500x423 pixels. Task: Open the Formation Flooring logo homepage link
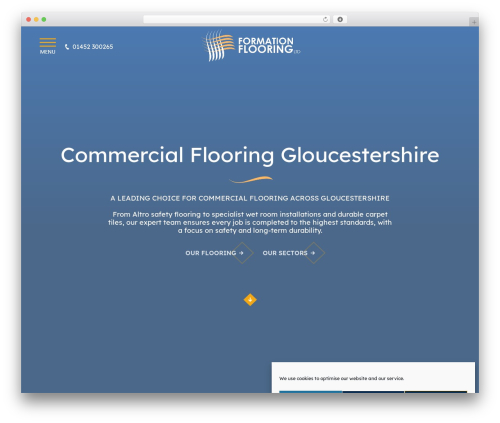pyautogui.click(x=252, y=46)
